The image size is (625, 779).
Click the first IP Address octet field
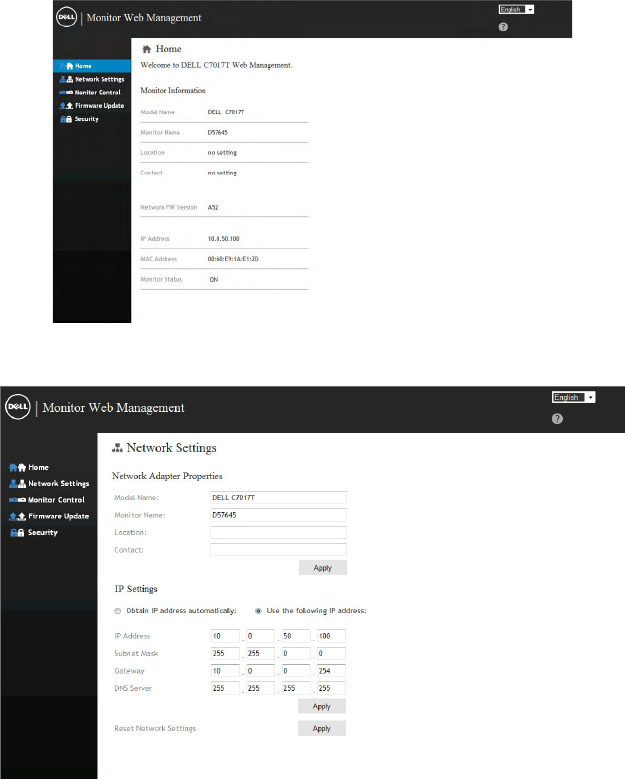[x=226, y=636]
